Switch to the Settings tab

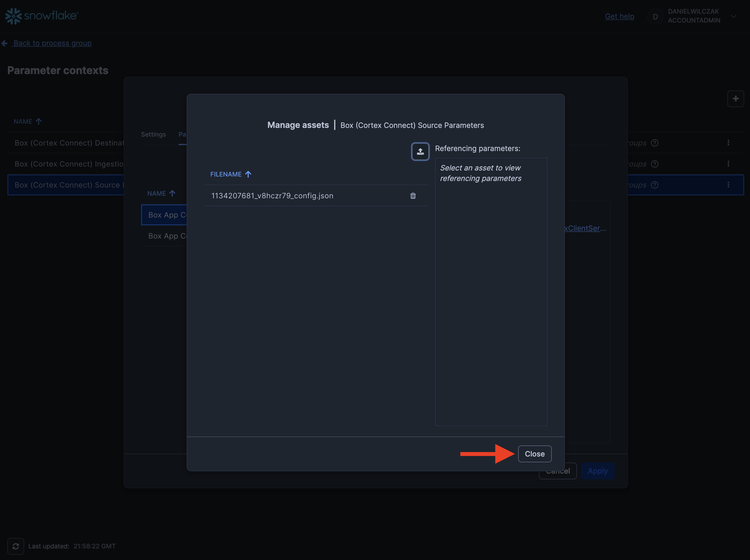pyautogui.click(x=153, y=134)
